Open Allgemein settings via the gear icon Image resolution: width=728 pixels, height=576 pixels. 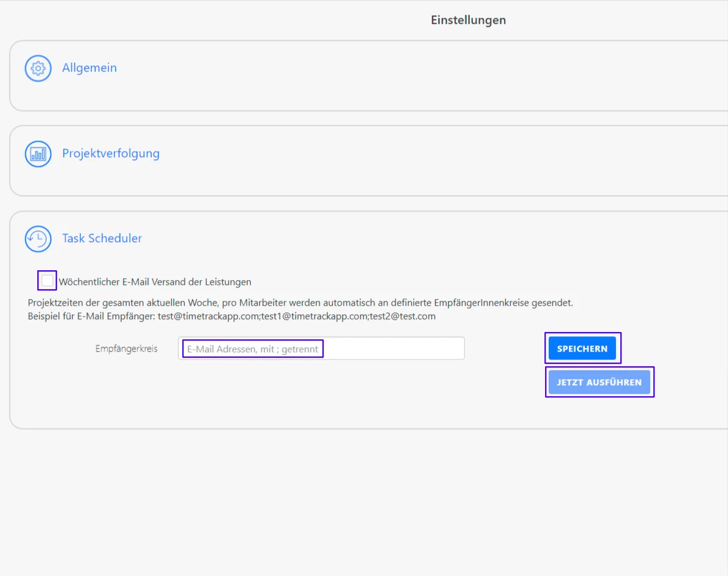37,68
